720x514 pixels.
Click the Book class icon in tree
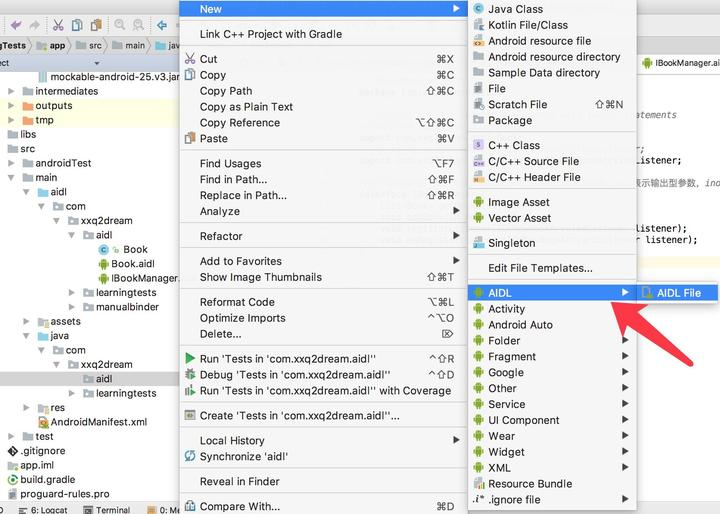pos(104,249)
